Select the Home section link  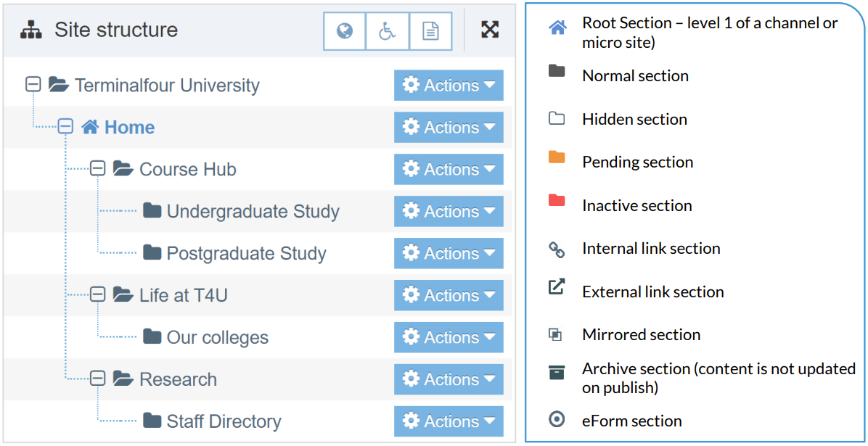[x=129, y=128]
